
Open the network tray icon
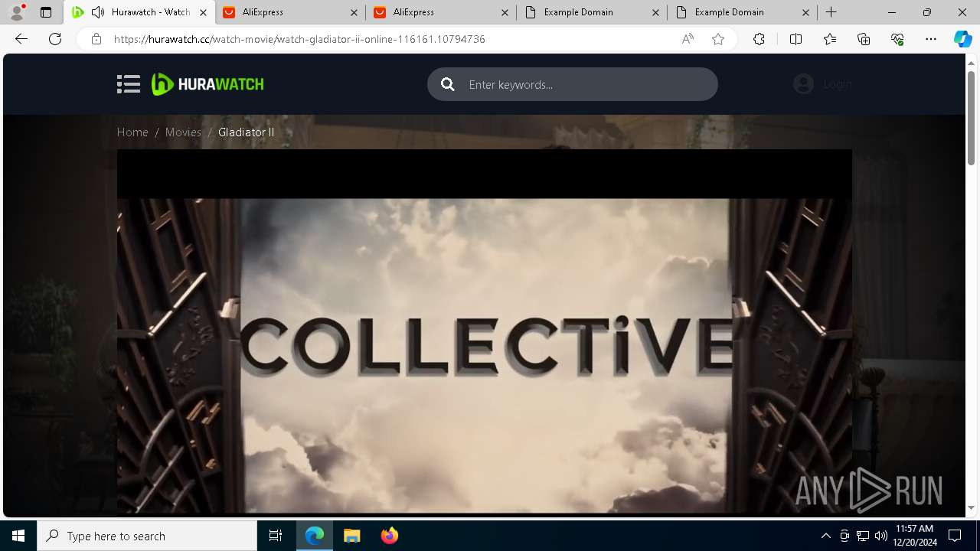[x=863, y=536]
